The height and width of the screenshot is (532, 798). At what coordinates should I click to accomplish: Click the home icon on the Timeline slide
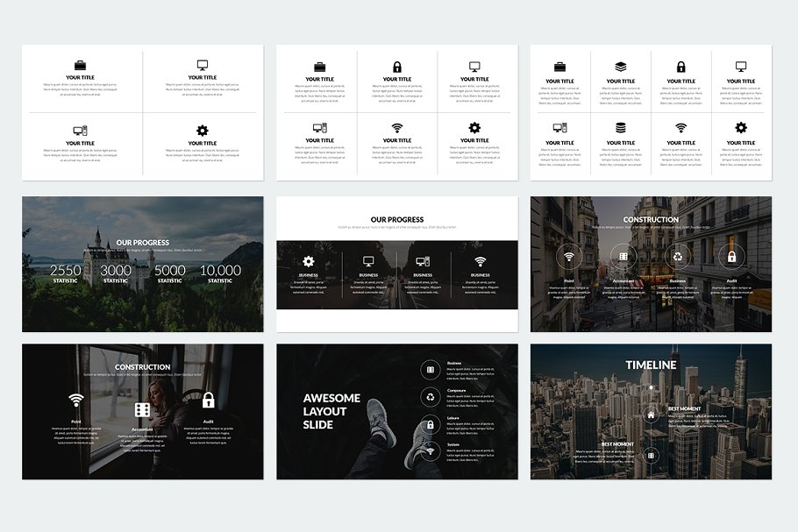[x=651, y=415]
